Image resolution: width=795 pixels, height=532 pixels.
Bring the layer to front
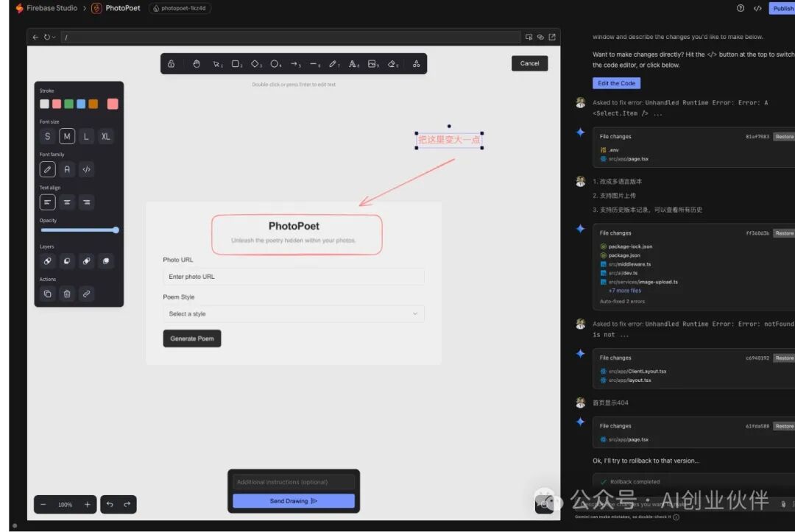[x=105, y=261]
